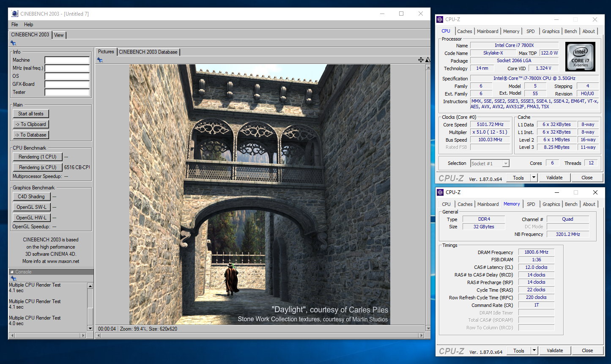Viewport: 611px width, 364px height.
Task: Click Validate in the top CPU-Z window
Action: coord(554,178)
